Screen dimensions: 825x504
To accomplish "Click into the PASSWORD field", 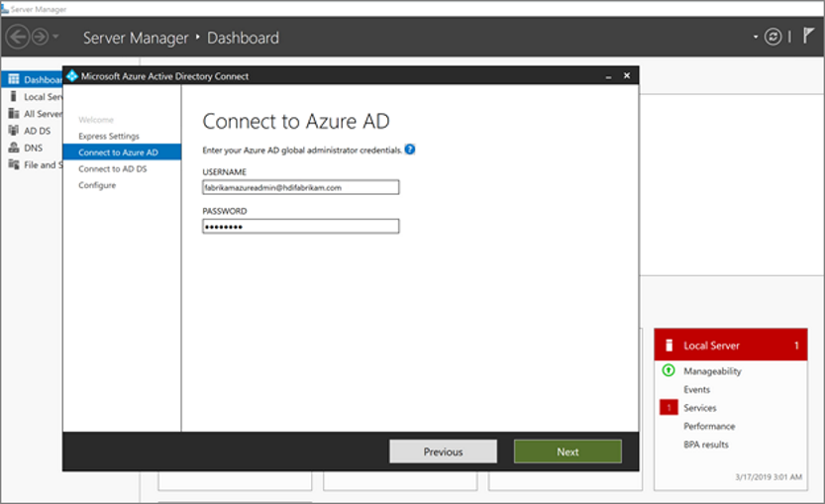I will 300,226.
